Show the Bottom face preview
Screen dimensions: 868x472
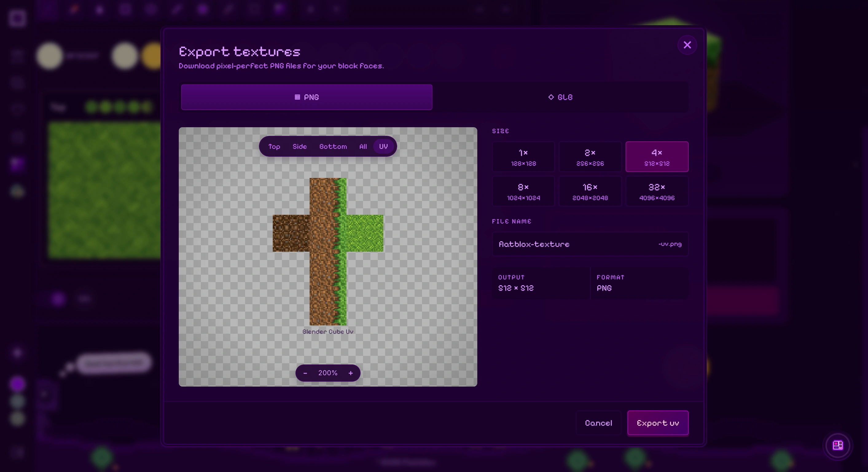(x=333, y=146)
